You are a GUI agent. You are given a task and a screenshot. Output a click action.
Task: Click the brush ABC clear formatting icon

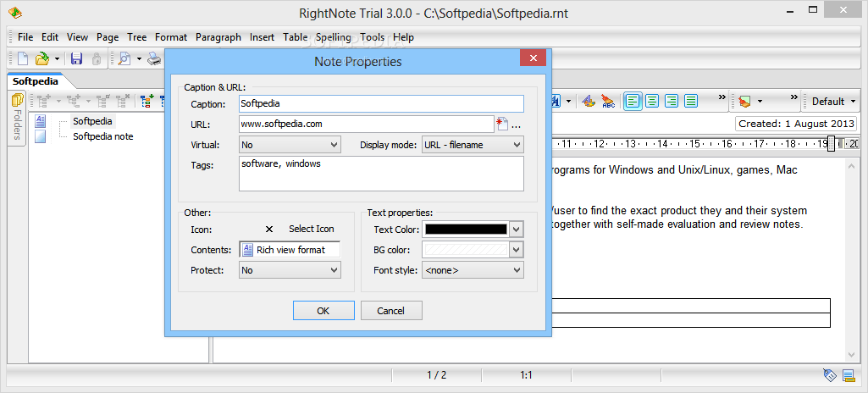pos(608,101)
